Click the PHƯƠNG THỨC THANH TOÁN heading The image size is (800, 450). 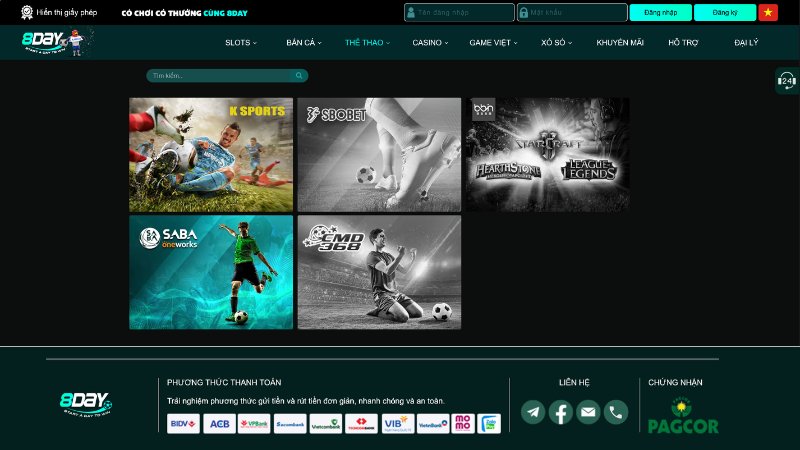click(224, 382)
